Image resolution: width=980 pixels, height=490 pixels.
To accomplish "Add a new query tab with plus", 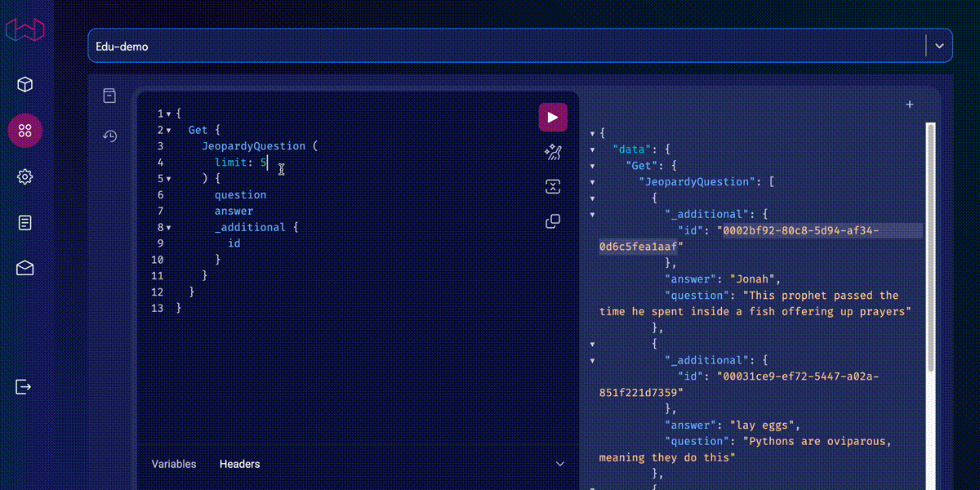I will [910, 105].
